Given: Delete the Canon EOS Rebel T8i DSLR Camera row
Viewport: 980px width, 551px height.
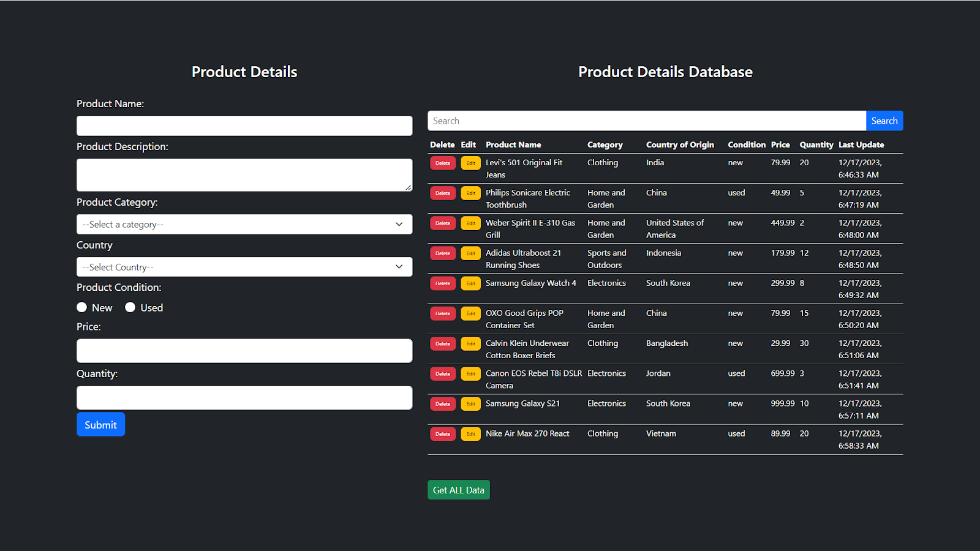Looking at the screenshot, I should [x=443, y=373].
